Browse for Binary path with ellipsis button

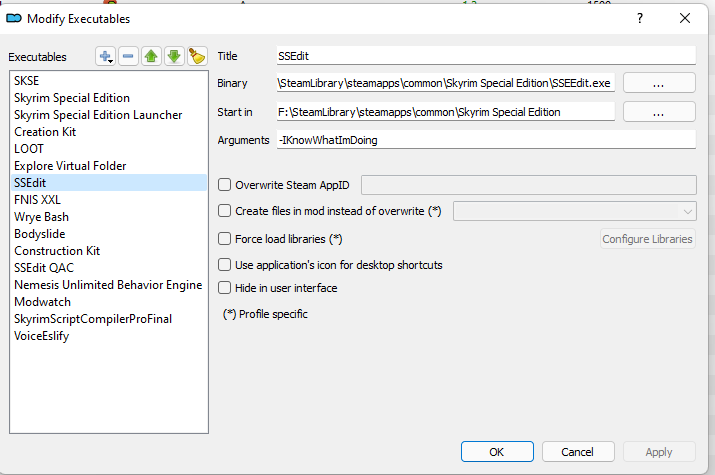[x=659, y=83]
